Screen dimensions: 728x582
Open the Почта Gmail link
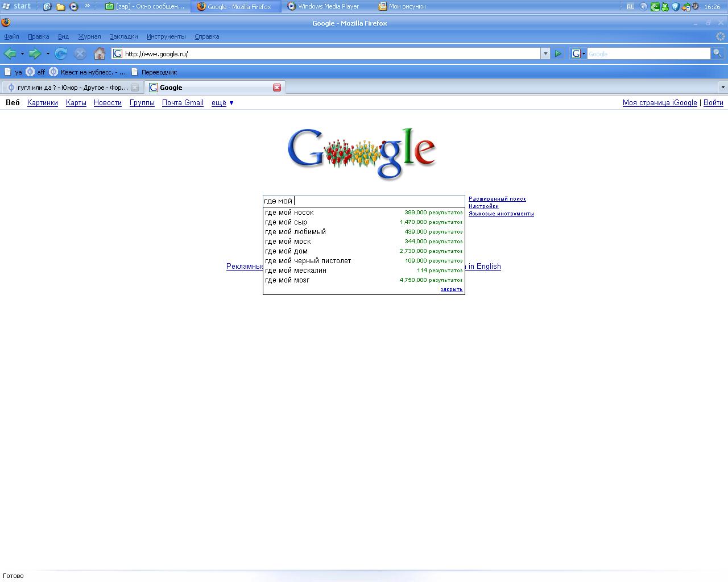pyautogui.click(x=183, y=103)
